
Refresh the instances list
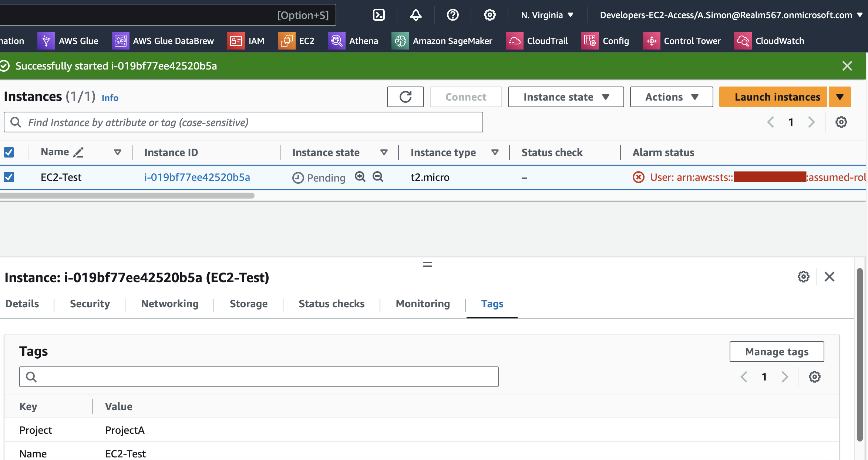click(405, 97)
